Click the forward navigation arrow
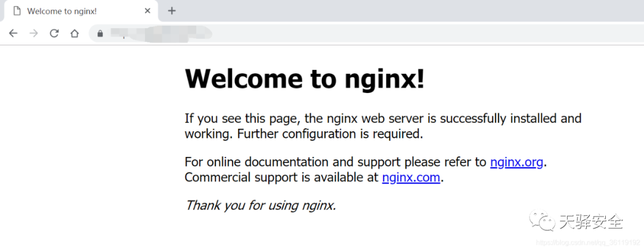644x250 pixels. point(33,33)
